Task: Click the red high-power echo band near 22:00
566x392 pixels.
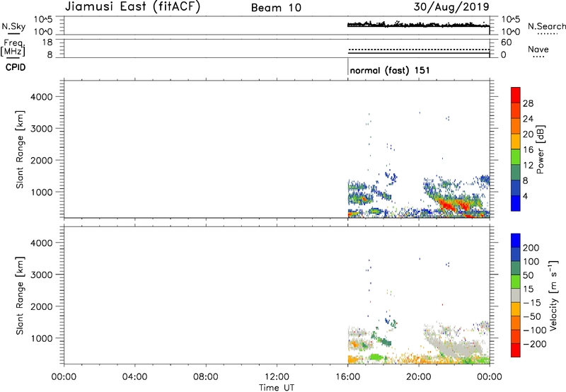Action: (453, 207)
